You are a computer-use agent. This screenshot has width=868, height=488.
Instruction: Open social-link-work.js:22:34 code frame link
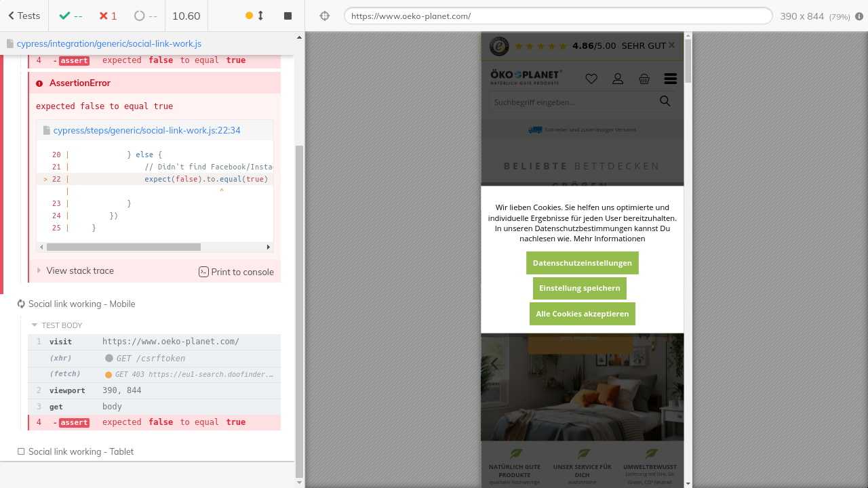pyautogui.click(x=146, y=130)
